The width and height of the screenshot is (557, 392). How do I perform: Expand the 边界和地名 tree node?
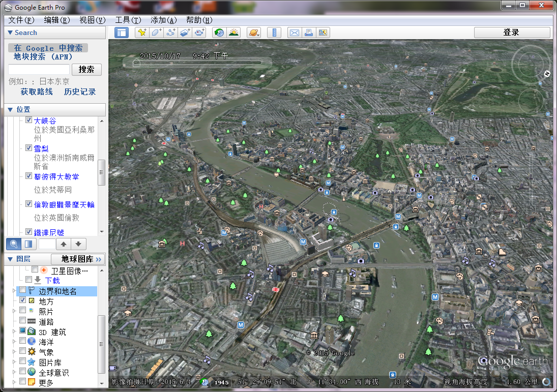coord(14,291)
